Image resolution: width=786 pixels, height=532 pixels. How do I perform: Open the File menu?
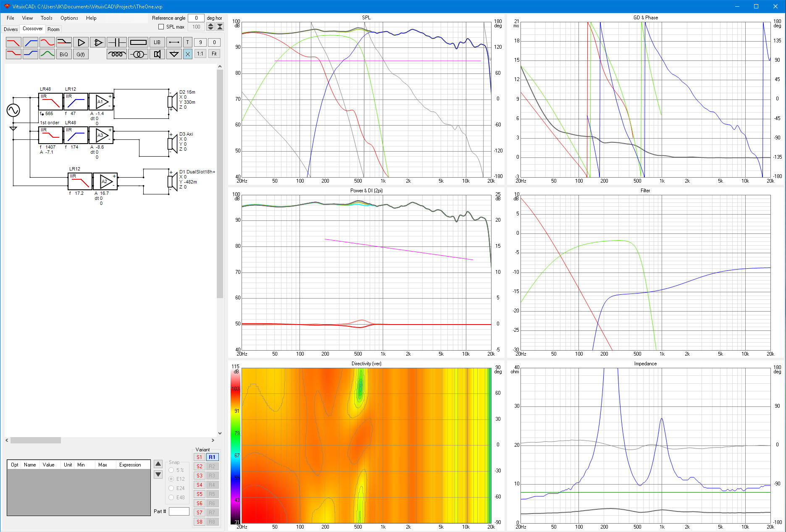point(11,18)
